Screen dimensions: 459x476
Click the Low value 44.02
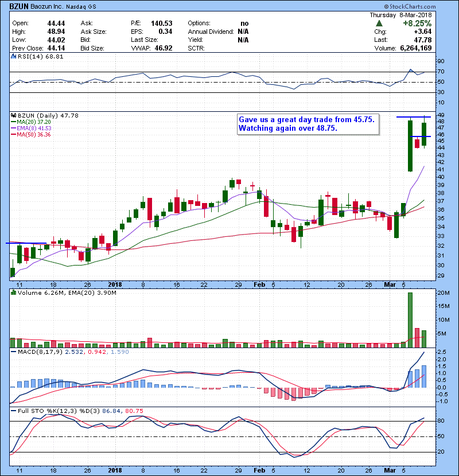click(x=56, y=40)
